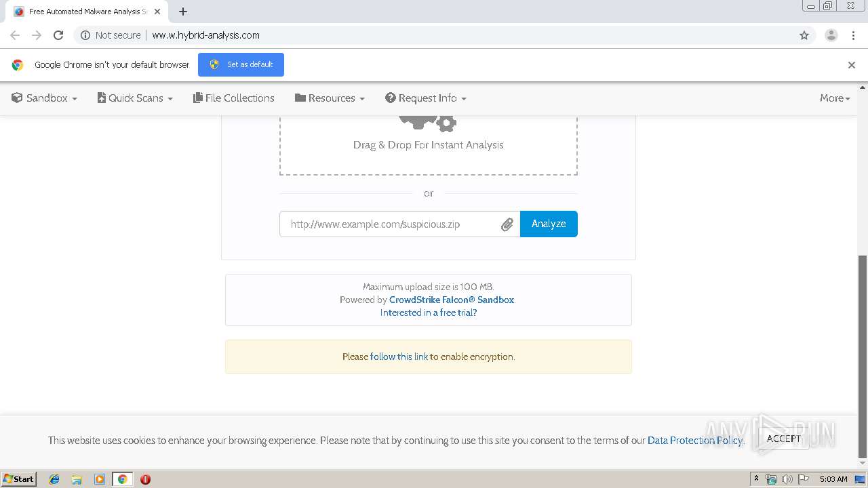Open the Chrome three-dot menu
This screenshot has height=488, width=868.
click(853, 35)
